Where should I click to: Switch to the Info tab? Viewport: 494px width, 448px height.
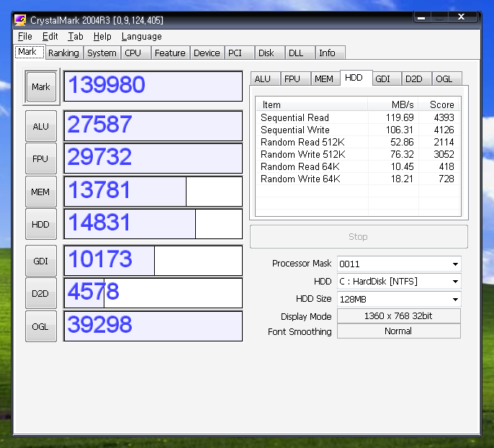[330, 53]
